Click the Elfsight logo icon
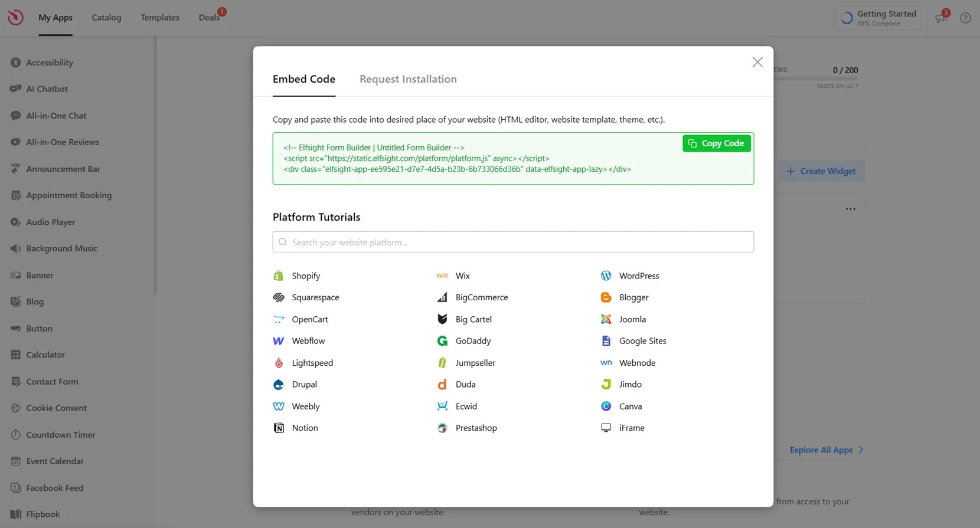 [x=15, y=17]
